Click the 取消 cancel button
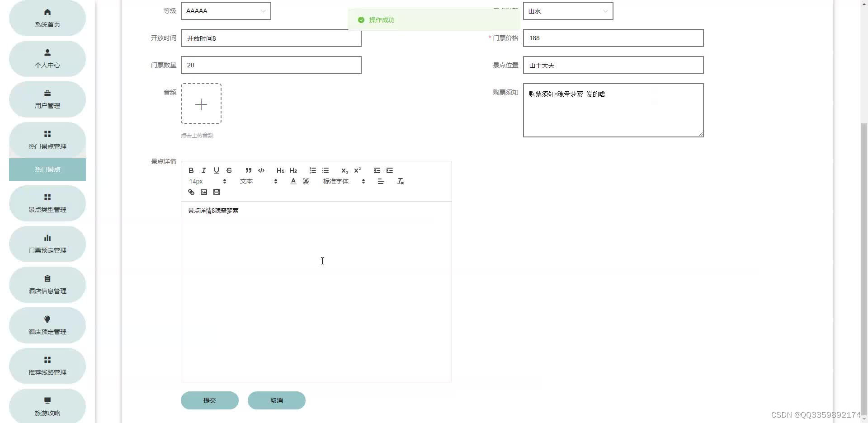Viewport: 868px width, 423px height. pos(276,400)
